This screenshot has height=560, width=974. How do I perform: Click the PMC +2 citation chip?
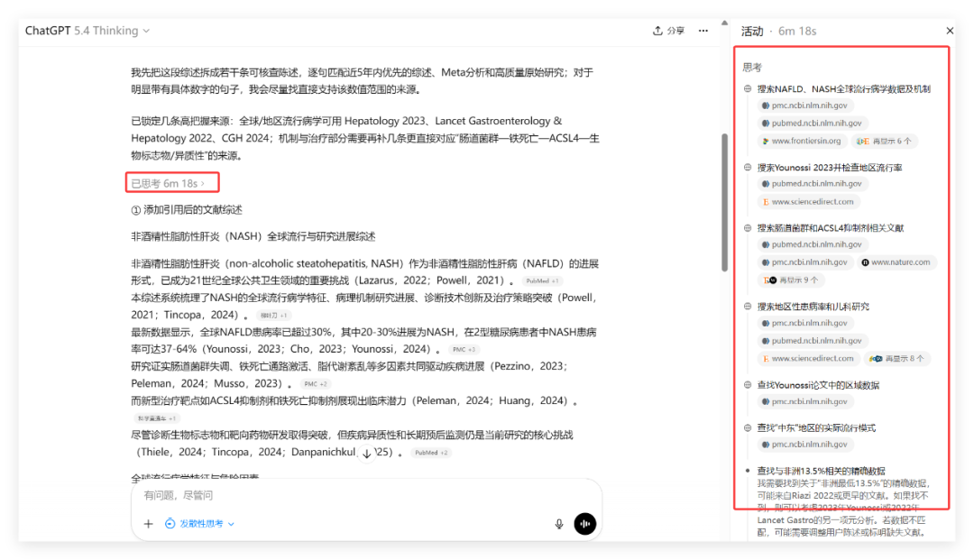317,383
